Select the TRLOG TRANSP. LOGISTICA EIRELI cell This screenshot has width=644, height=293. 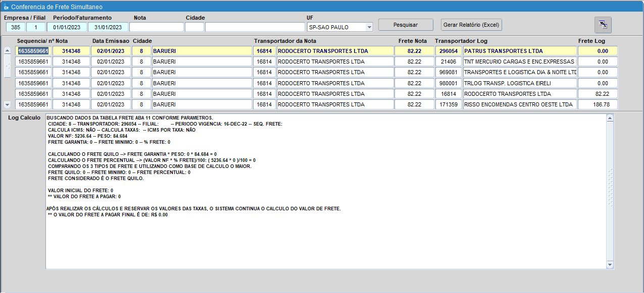point(519,83)
